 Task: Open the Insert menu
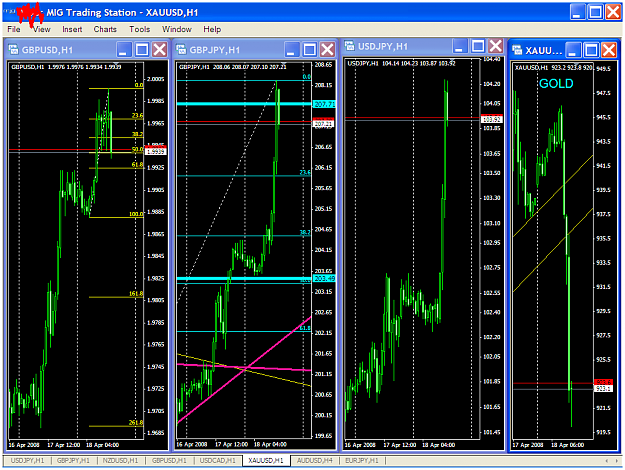pyautogui.click(x=72, y=29)
